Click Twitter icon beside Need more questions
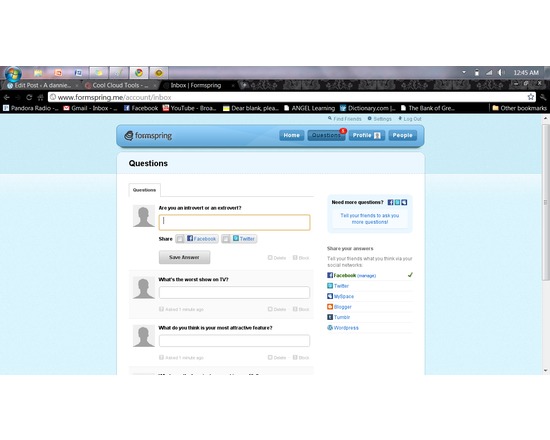550x440 pixels. point(397,202)
